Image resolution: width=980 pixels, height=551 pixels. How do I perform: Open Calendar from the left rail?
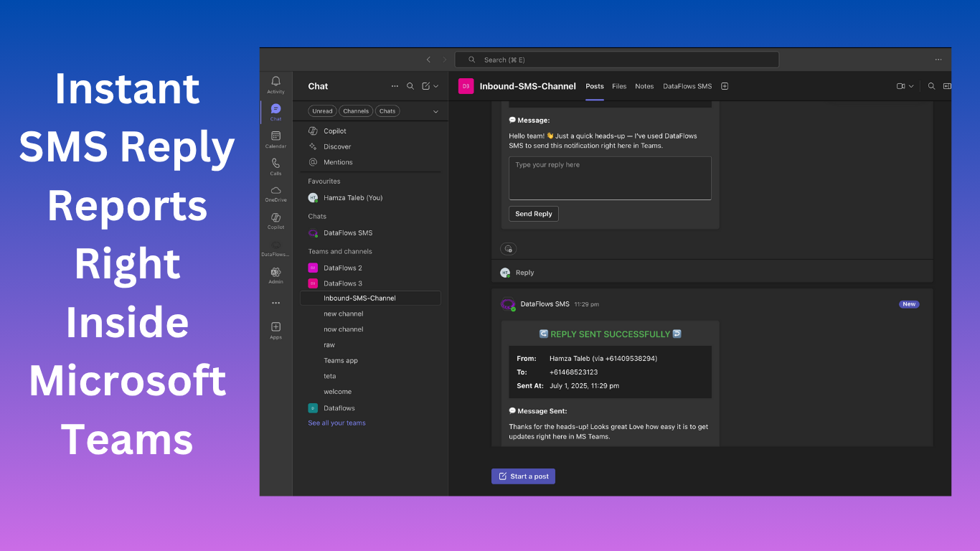tap(275, 138)
